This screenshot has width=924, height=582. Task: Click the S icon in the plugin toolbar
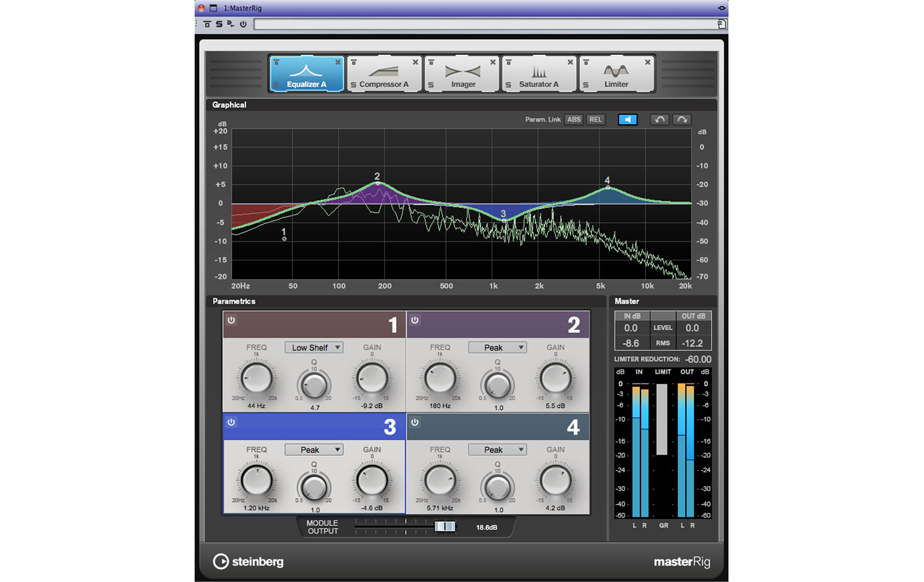point(219,24)
